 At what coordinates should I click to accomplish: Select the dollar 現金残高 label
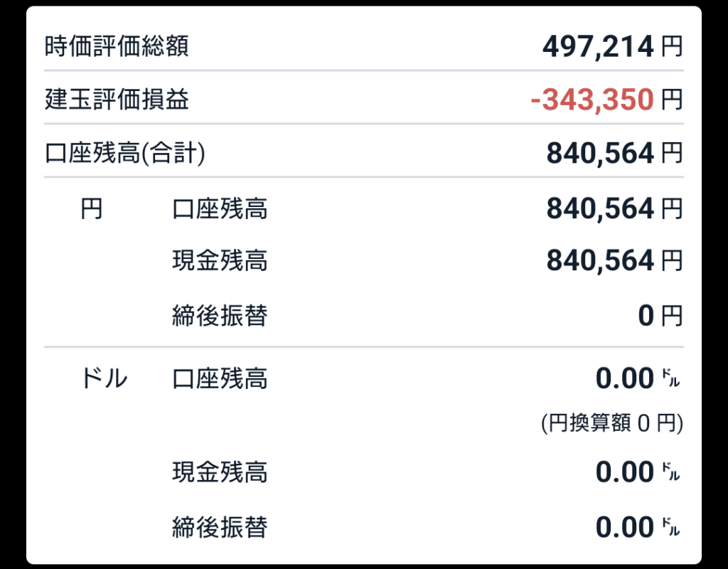(220, 472)
